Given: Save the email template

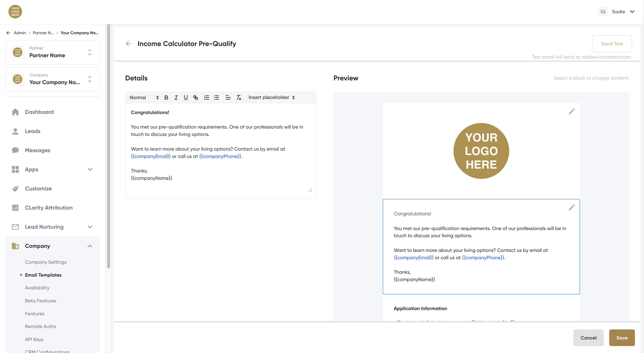Looking at the screenshot, I should (622, 338).
